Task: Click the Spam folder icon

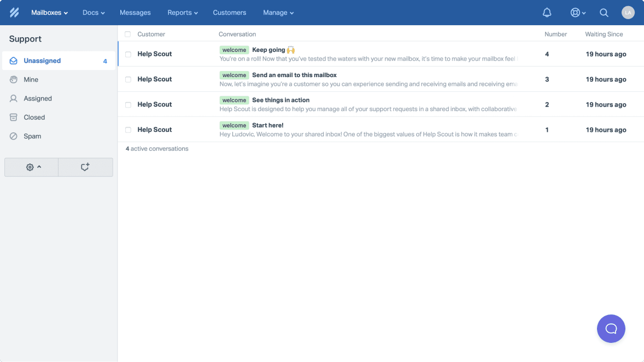Action: (x=14, y=136)
